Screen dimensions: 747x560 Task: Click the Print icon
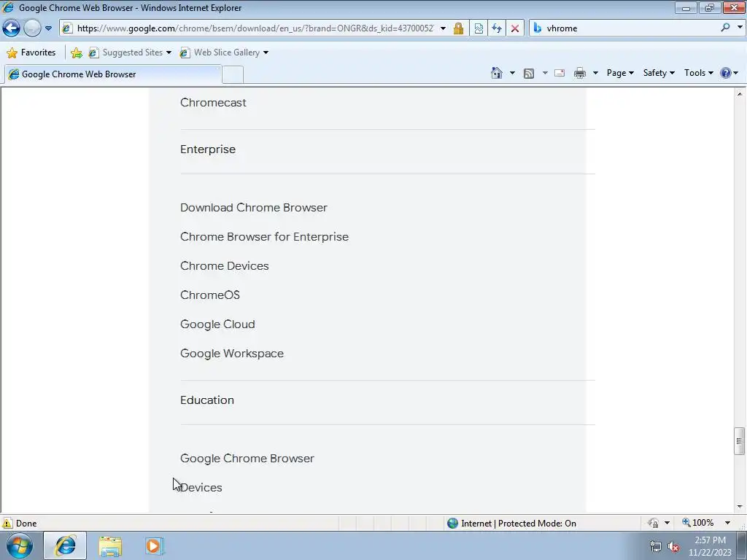[x=580, y=73]
